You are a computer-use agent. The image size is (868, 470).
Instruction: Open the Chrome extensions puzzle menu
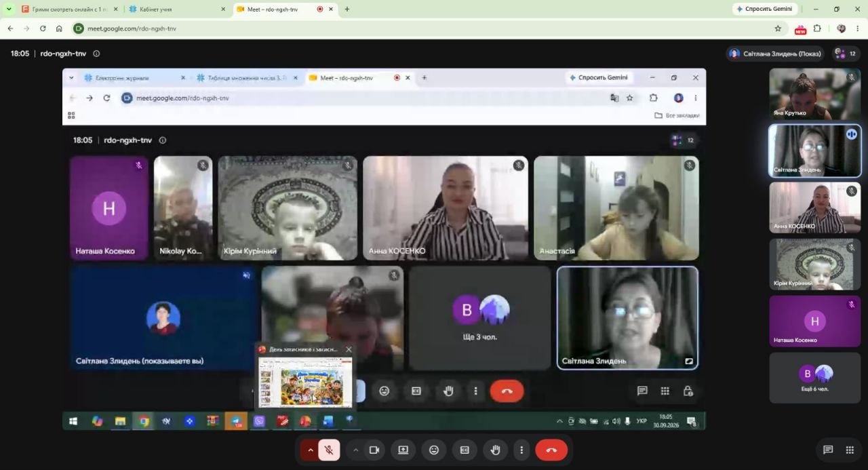pos(817,28)
